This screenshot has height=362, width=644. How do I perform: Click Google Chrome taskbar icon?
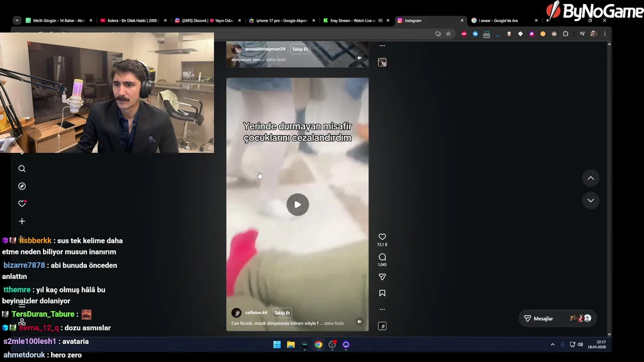point(318,344)
